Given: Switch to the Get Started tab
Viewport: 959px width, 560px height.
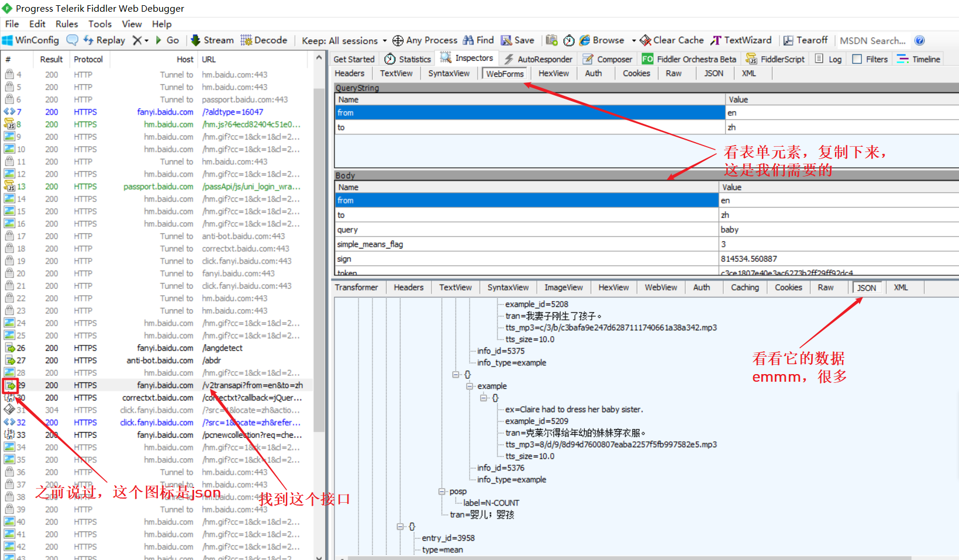Looking at the screenshot, I should click(x=354, y=59).
